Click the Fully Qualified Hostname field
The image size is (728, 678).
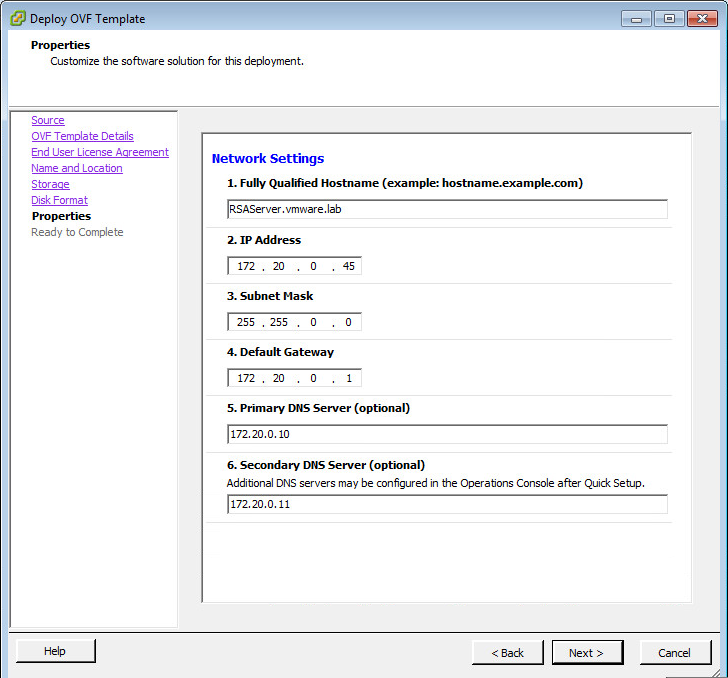point(447,209)
